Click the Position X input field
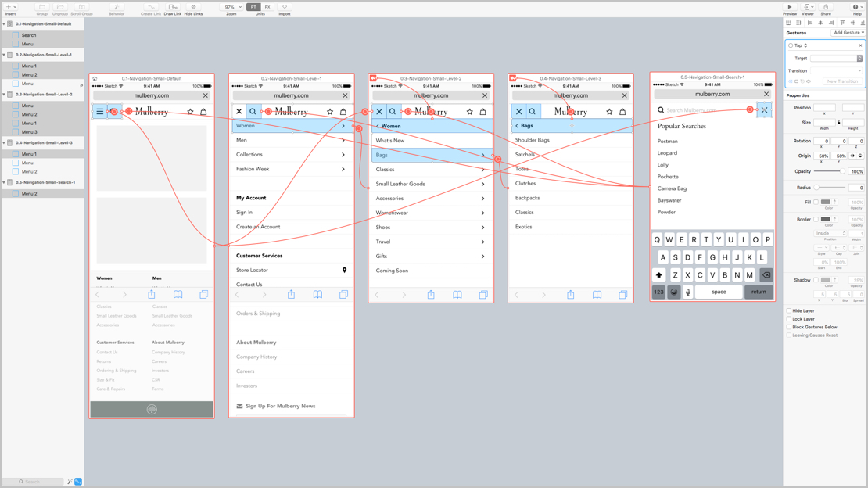Screen dimensions: 868x488 pos(823,107)
